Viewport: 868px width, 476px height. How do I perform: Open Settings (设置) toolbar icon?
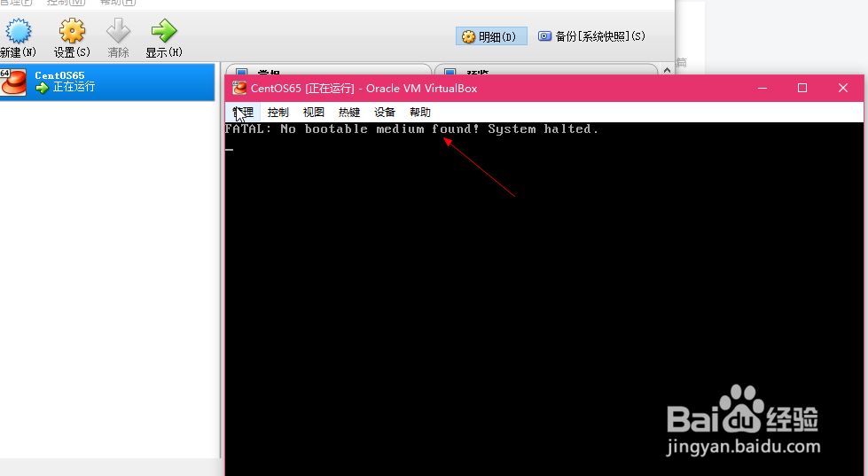coord(72,31)
